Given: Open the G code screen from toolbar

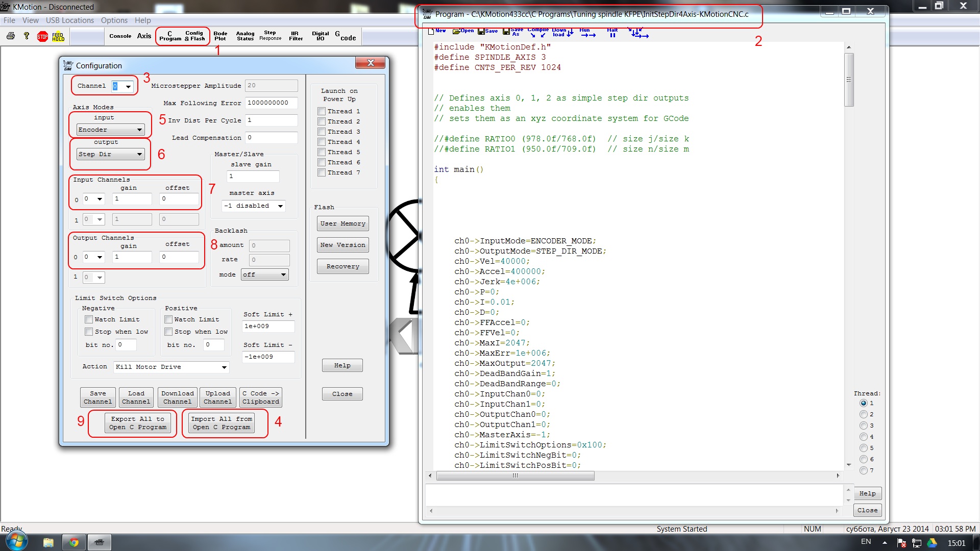Looking at the screenshot, I should (346, 36).
